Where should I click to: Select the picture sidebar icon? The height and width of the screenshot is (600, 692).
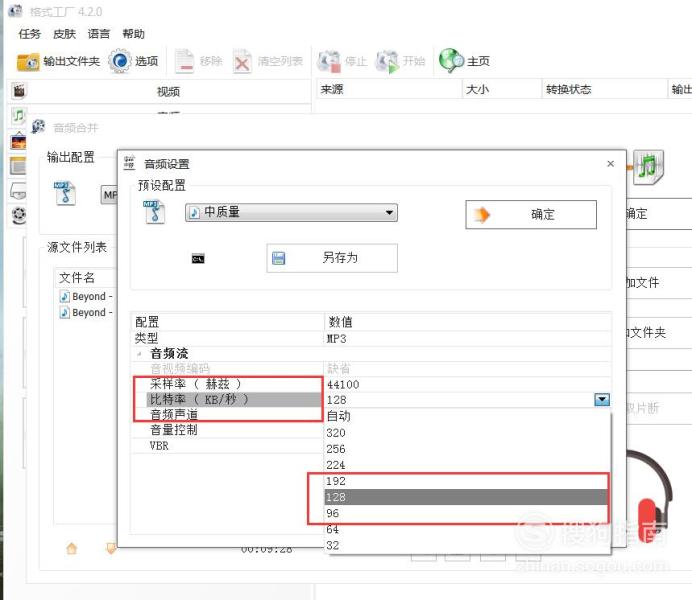19,141
